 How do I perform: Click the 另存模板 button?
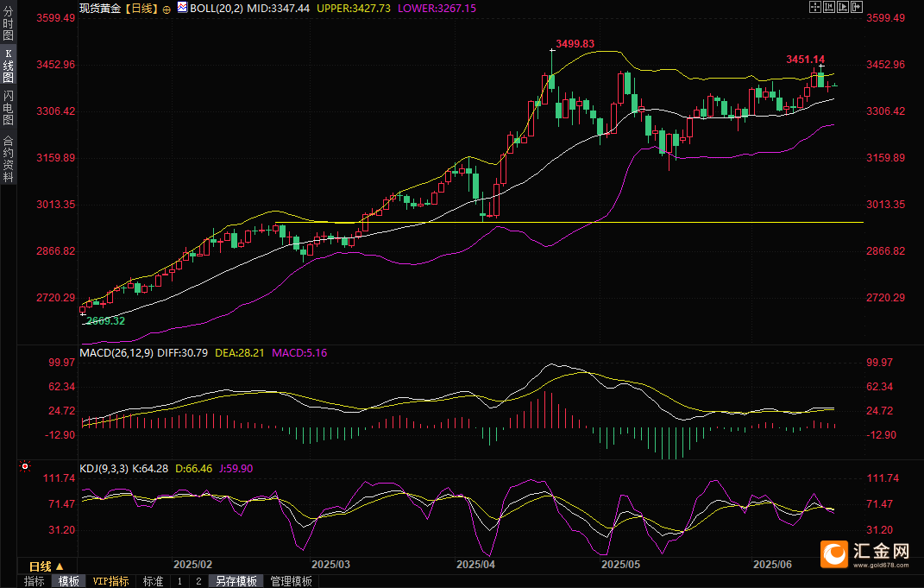pos(236,581)
